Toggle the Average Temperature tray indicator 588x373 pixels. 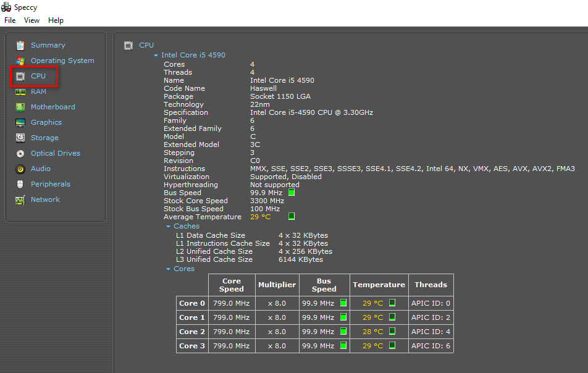pyautogui.click(x=292, y=216)
